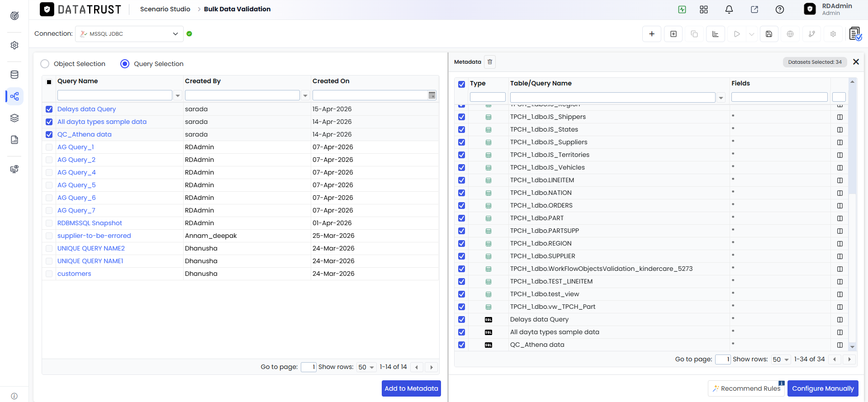Toggle select-all checkbox in Metadata Type header
Image resolution: width=868 pixels, height=402 pixels.
point(461,84)
